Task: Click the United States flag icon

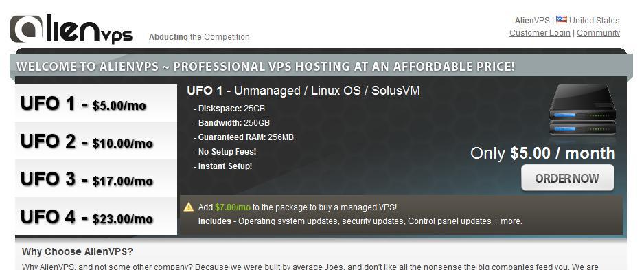Action: coord(562,20)
